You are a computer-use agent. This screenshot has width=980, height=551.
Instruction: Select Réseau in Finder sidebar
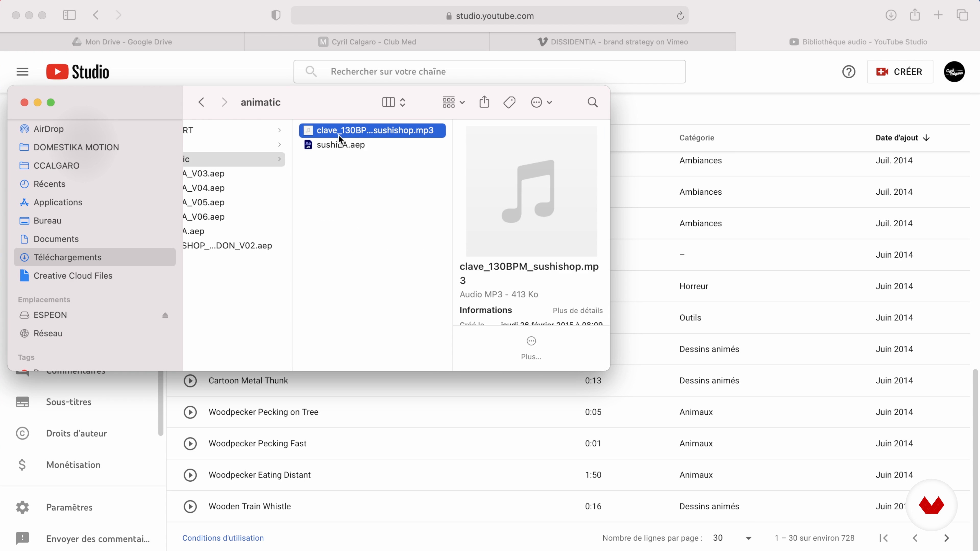95,333
